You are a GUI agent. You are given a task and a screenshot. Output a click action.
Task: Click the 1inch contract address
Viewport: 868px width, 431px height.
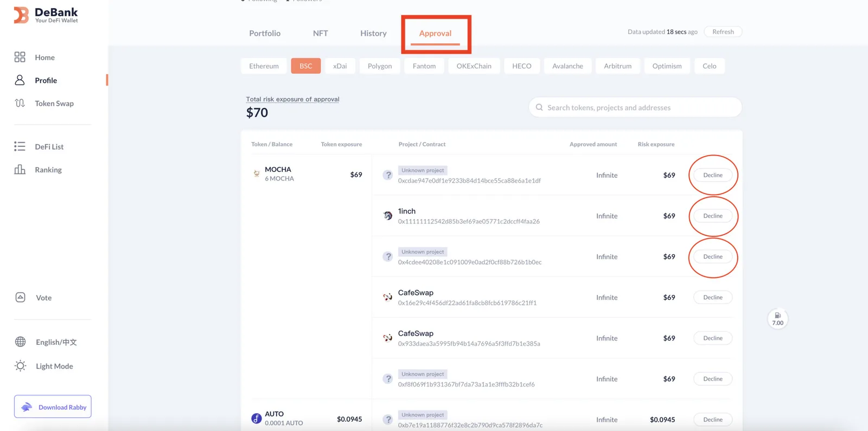coord(469,221)
